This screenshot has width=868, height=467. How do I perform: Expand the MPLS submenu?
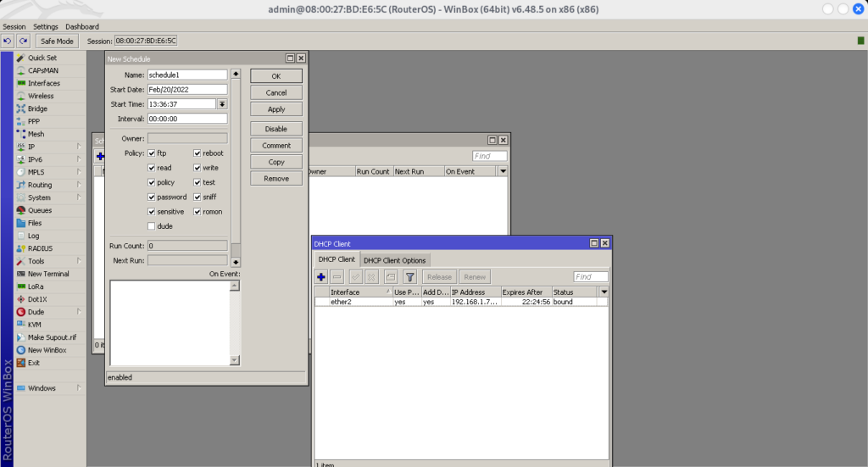79,172
